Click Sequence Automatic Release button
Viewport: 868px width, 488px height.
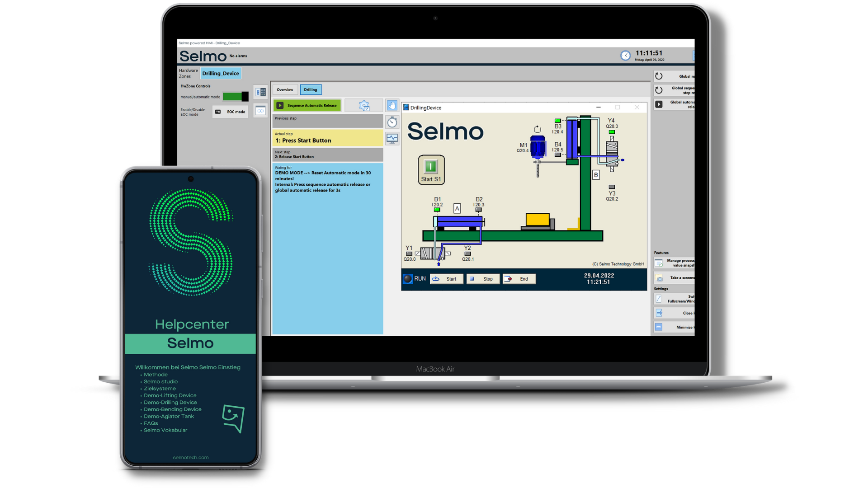point(307,106)
